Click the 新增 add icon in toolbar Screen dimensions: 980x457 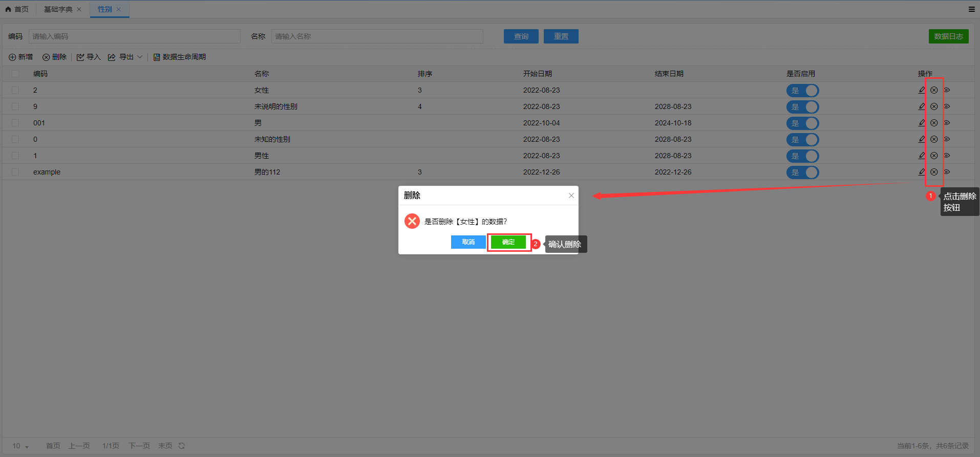12,57
